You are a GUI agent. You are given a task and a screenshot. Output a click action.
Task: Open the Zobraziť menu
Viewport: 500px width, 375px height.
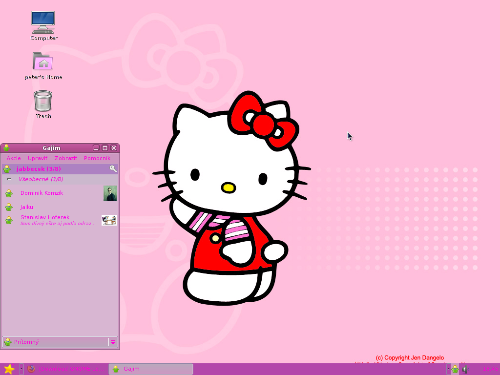point(66,158)
